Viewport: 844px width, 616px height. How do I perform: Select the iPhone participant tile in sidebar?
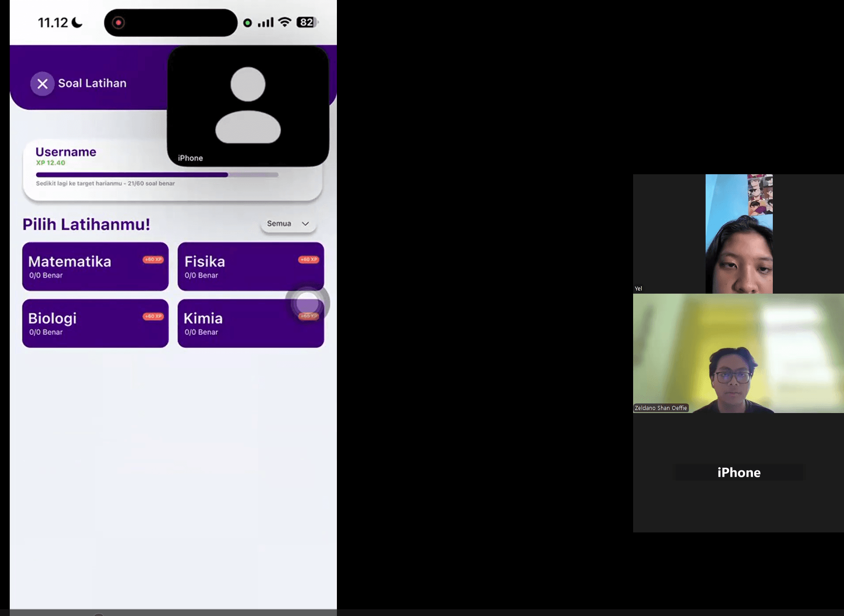[738, 473]
